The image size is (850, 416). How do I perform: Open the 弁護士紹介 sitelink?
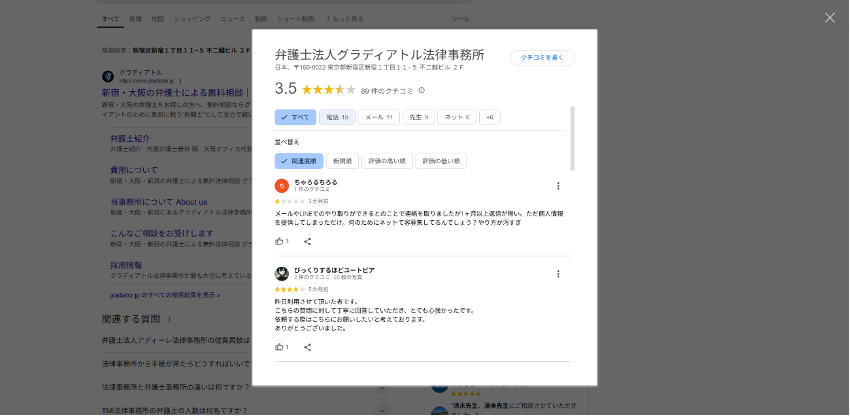coord(130,138)
